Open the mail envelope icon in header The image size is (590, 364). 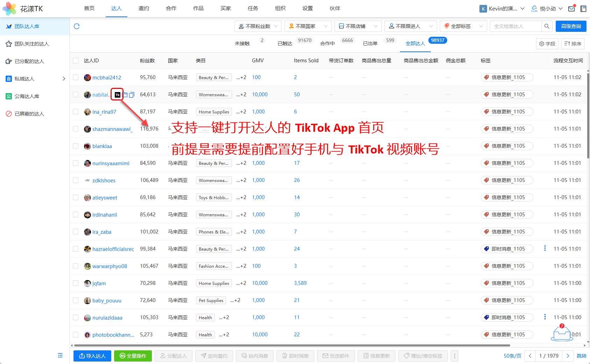571,9
